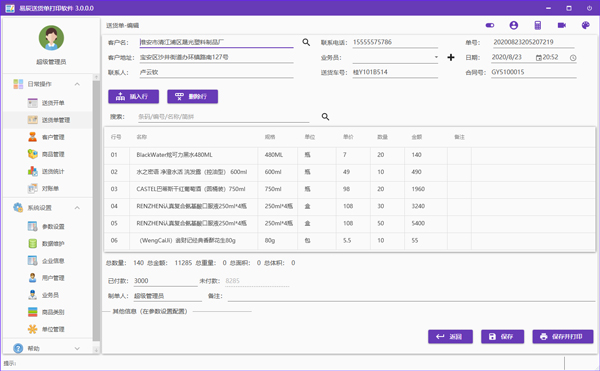
Task: Click the plus icon to add salesperson
Action: pyautogui.click(x=451, y=57)
